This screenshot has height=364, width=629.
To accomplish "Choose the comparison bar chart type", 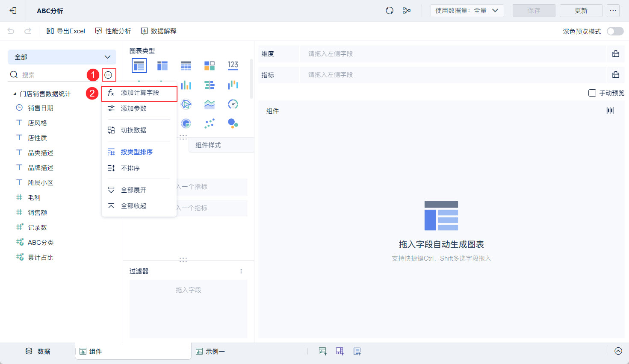I will tap(210, 85).
